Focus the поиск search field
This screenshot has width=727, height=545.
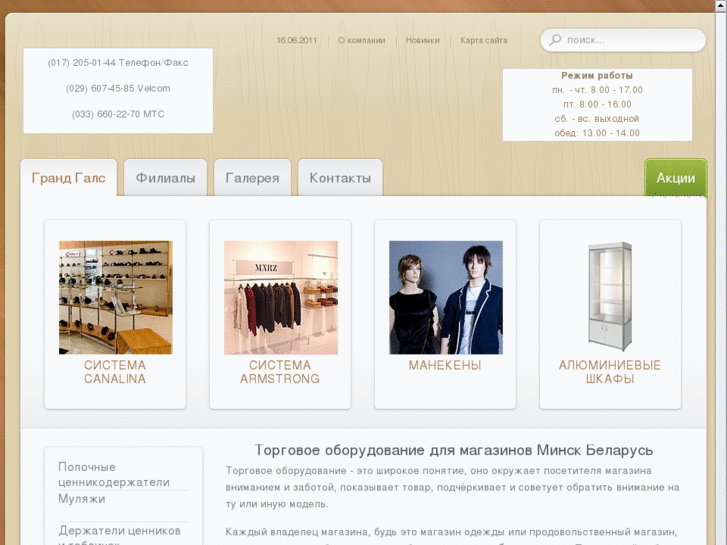point(623,40)
